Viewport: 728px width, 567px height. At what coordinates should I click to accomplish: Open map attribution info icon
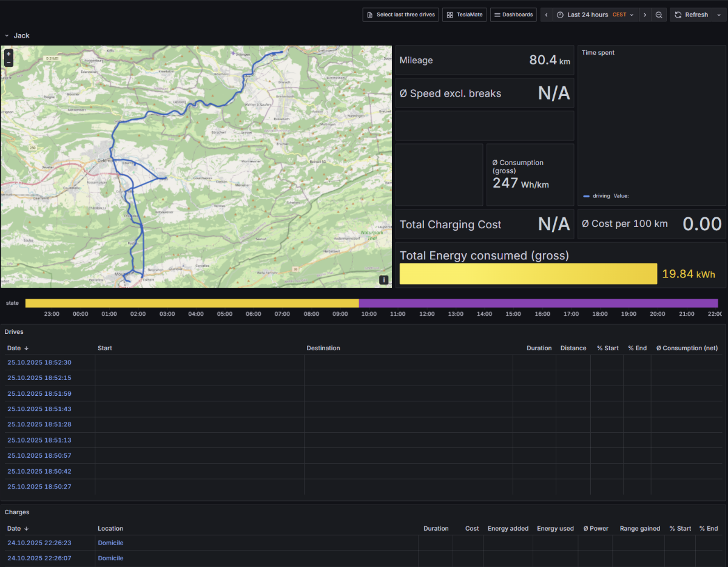tap(383, 280)
